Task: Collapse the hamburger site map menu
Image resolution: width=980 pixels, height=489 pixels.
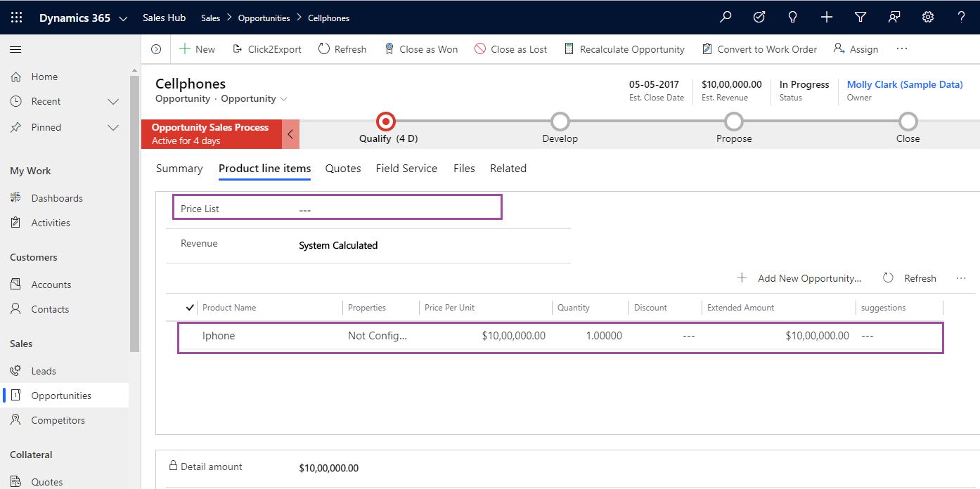Action: pos(15,49)
